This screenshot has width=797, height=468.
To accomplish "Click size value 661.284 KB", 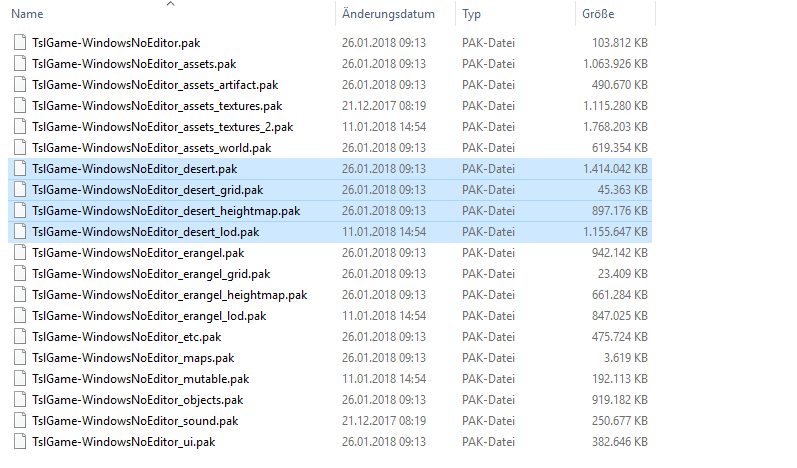I will (x=620, y=295).
